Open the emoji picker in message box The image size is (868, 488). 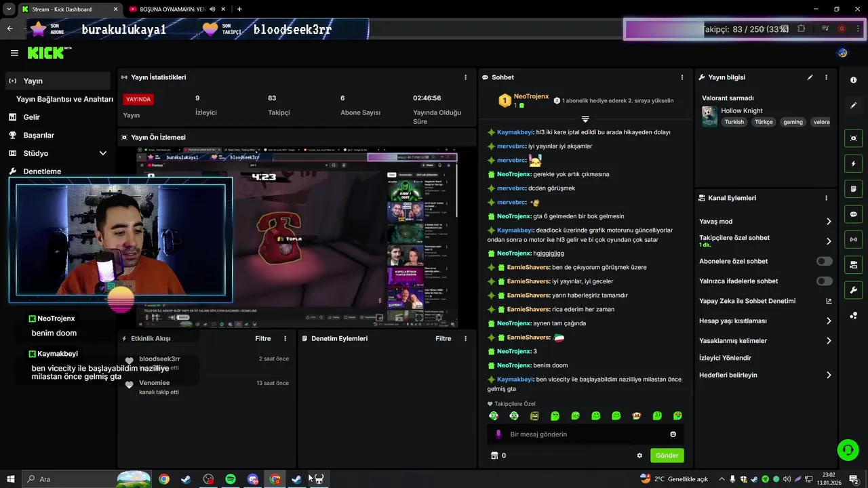click(x=673, y=434)
